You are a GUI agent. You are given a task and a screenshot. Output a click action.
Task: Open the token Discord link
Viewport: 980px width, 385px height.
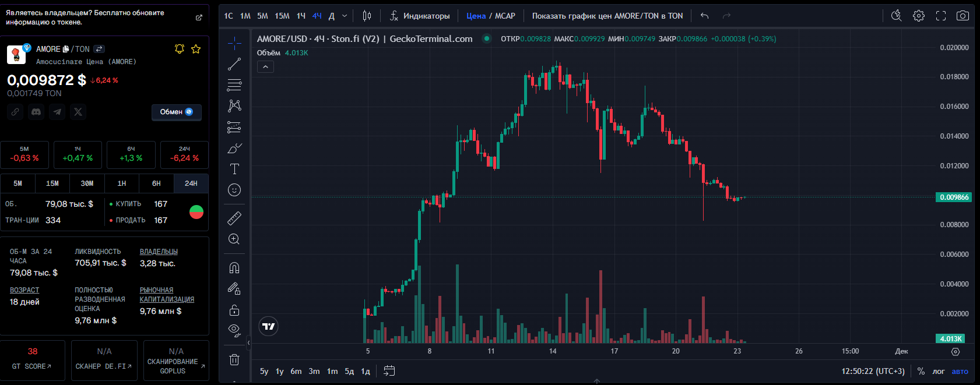36,112
